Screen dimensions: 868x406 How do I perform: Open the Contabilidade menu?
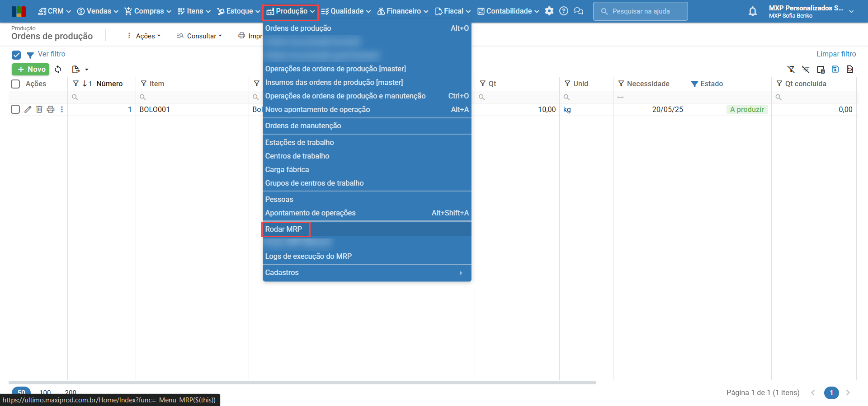(x=508, y=11)
